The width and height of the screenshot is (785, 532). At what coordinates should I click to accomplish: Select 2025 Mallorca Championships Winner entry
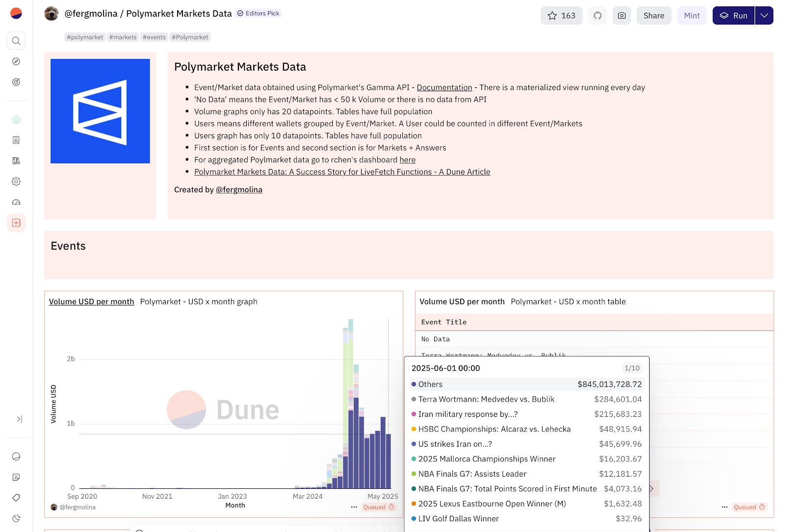(x=526, y=459)
